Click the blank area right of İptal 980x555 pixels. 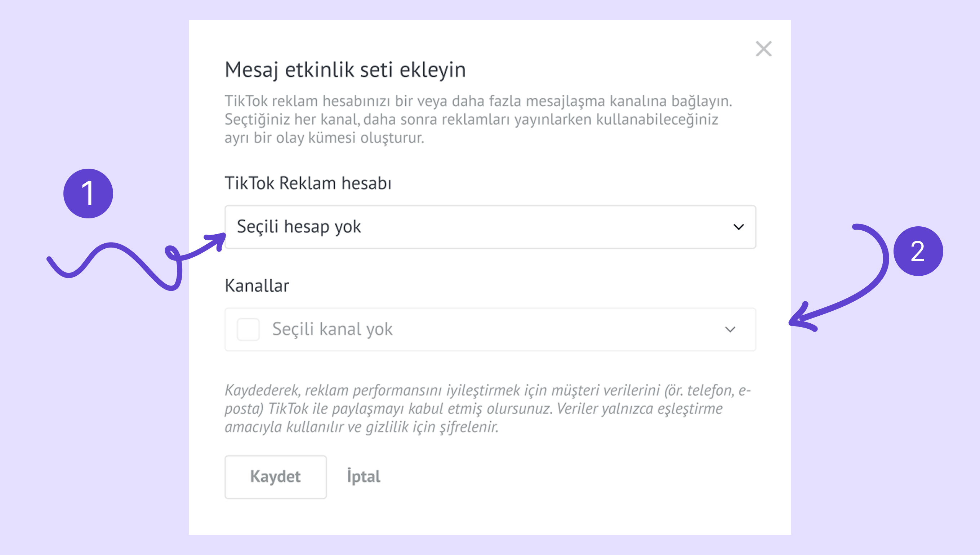(571, 477)
